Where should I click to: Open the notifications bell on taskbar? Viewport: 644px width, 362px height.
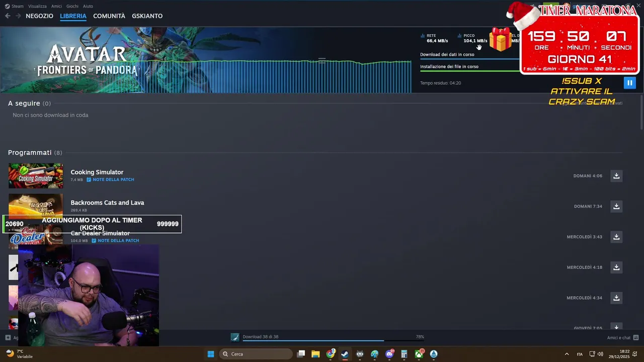(x=635, y=354)
